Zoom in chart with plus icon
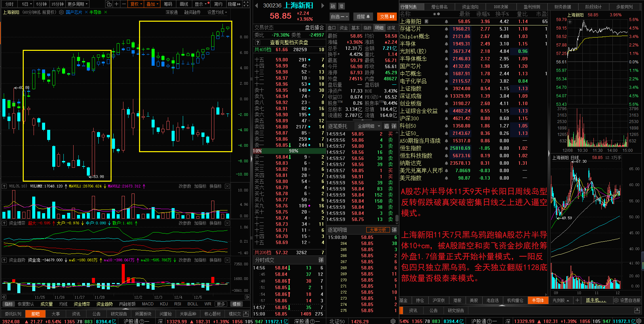This screenshot has height=324, width=644. (x=116, y=4)
